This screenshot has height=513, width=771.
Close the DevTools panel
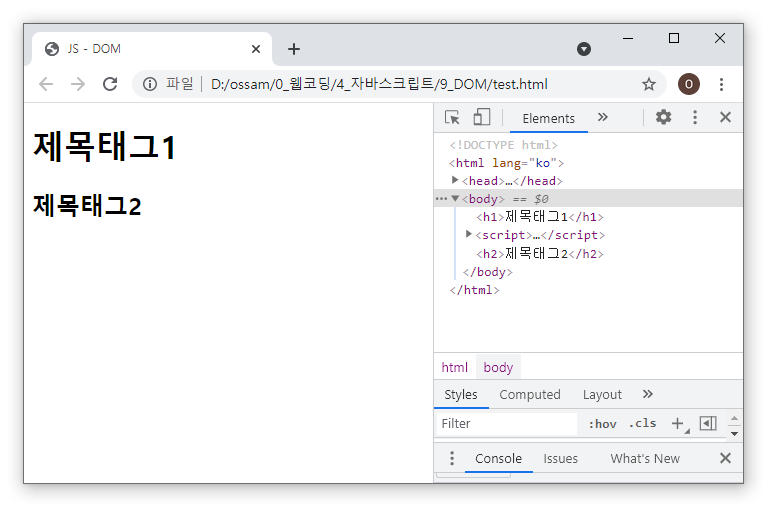[725, 117]
